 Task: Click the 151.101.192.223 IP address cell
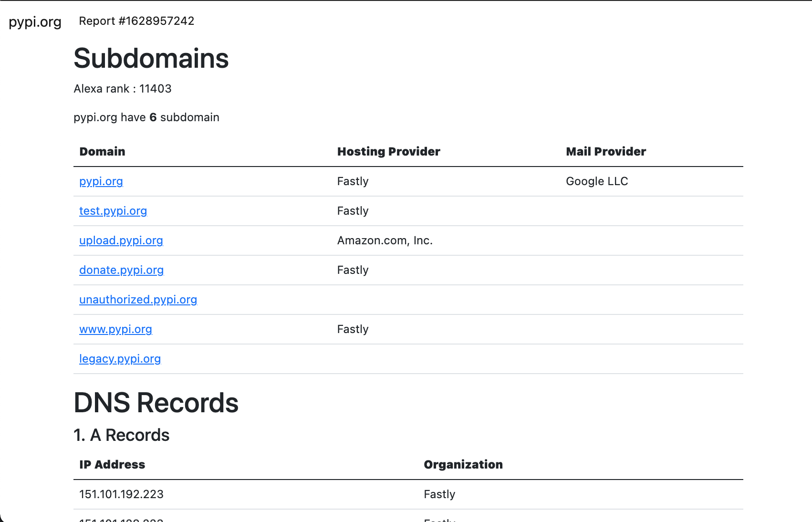tap(122, 494)
